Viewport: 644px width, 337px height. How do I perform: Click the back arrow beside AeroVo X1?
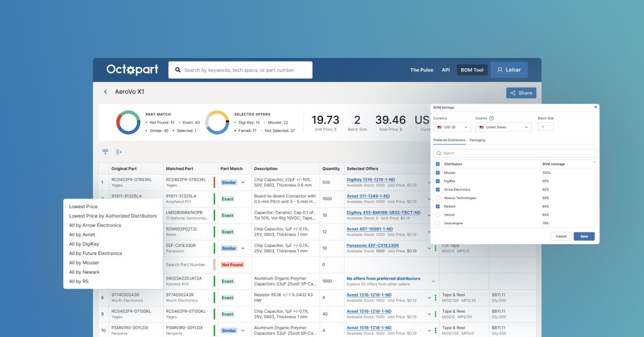106,92
